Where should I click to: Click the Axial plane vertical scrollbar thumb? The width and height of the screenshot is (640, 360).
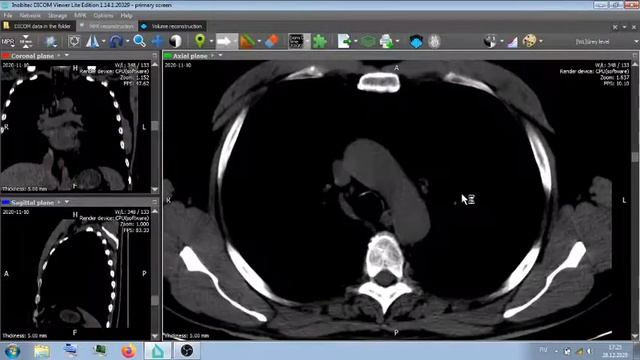click(x=635, y=157)
